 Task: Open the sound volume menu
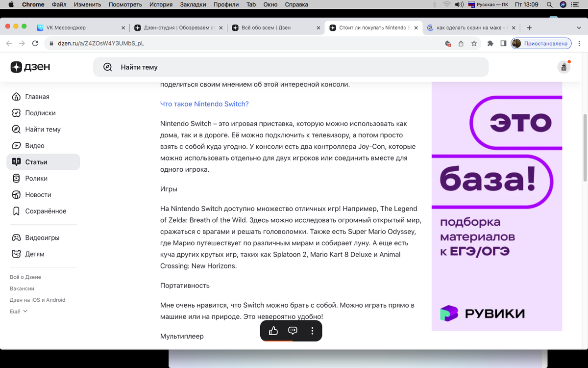459,4
